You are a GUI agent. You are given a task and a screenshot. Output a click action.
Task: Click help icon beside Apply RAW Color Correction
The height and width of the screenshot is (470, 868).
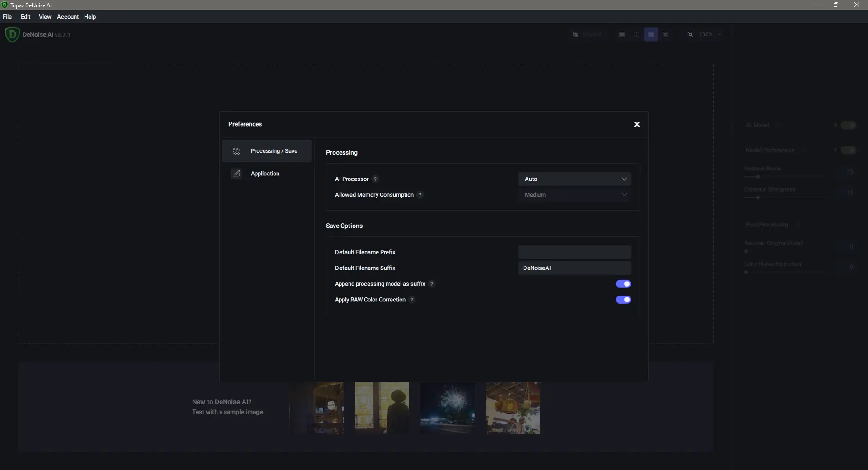412,300
